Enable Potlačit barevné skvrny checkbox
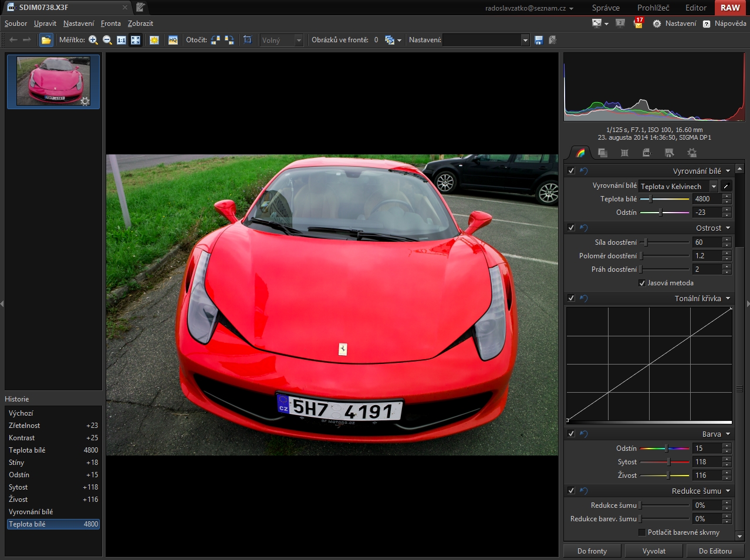Image resolution: width=750 pixels, height=560 pixels. coord(642,532)
